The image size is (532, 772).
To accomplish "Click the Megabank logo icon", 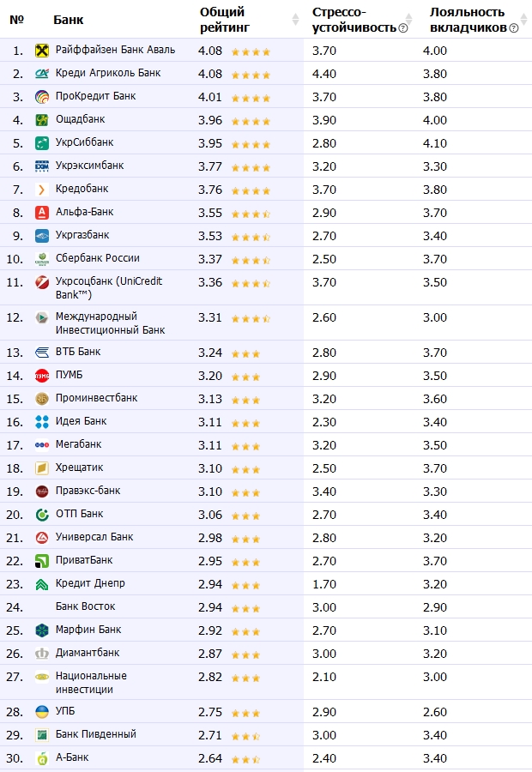I will coord(42,444).
